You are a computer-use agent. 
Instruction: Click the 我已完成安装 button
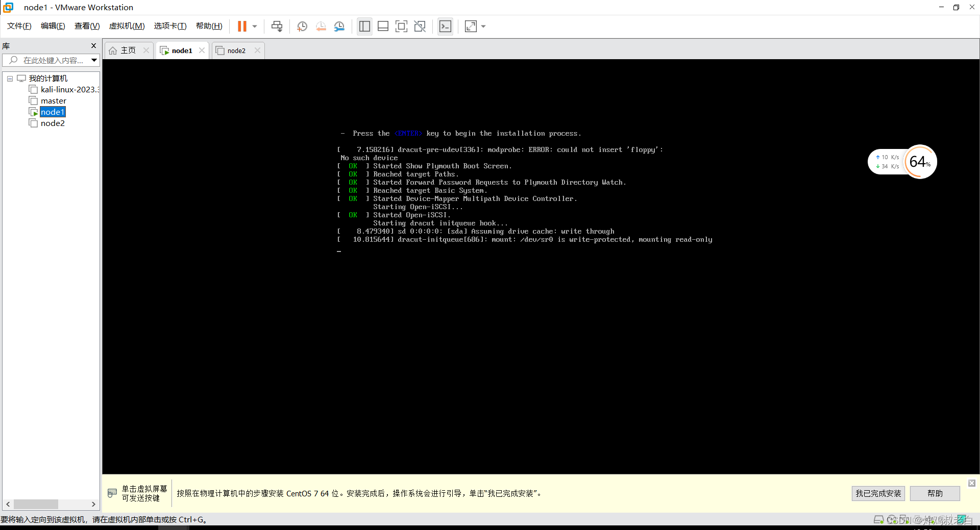click(x=878, y=493)
